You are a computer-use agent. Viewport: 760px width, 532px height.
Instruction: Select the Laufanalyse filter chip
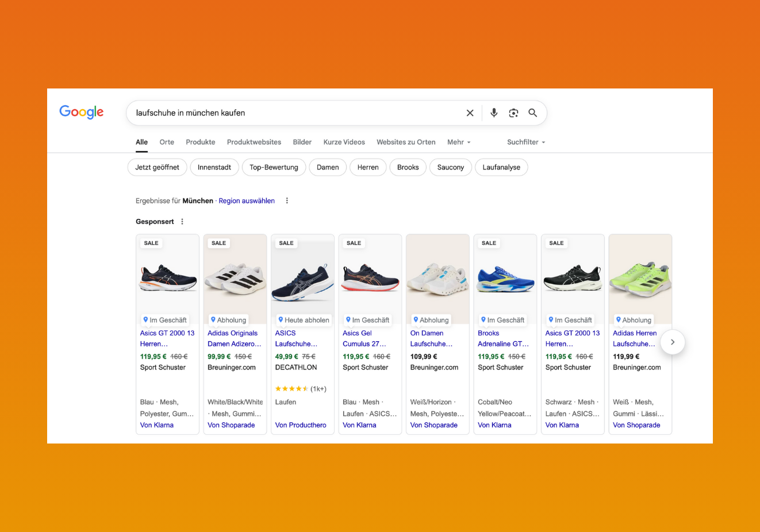501,167
